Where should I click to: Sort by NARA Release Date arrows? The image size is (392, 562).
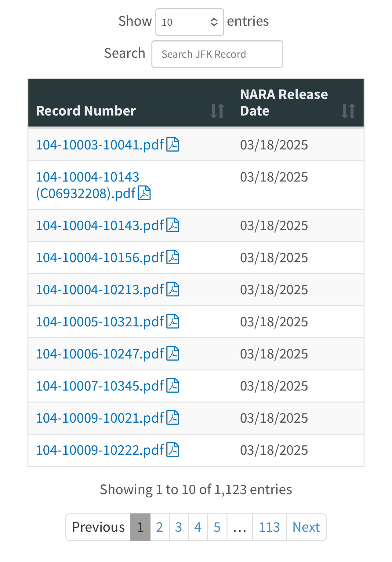348,111
